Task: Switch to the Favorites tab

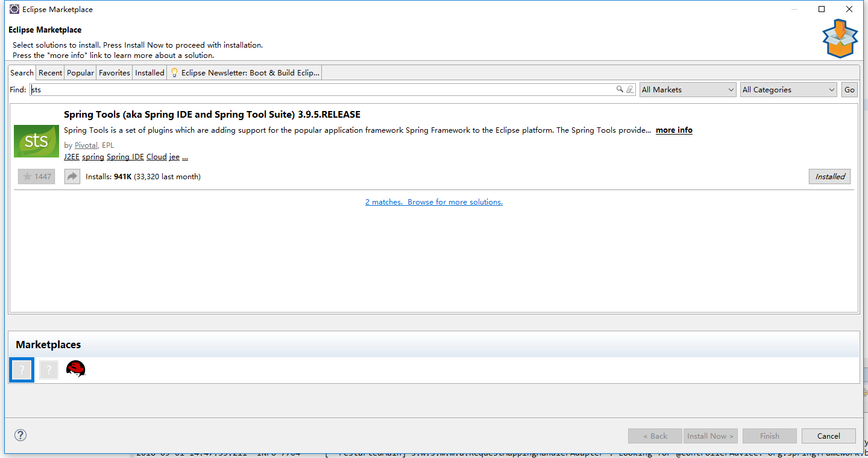Action: 115,72
